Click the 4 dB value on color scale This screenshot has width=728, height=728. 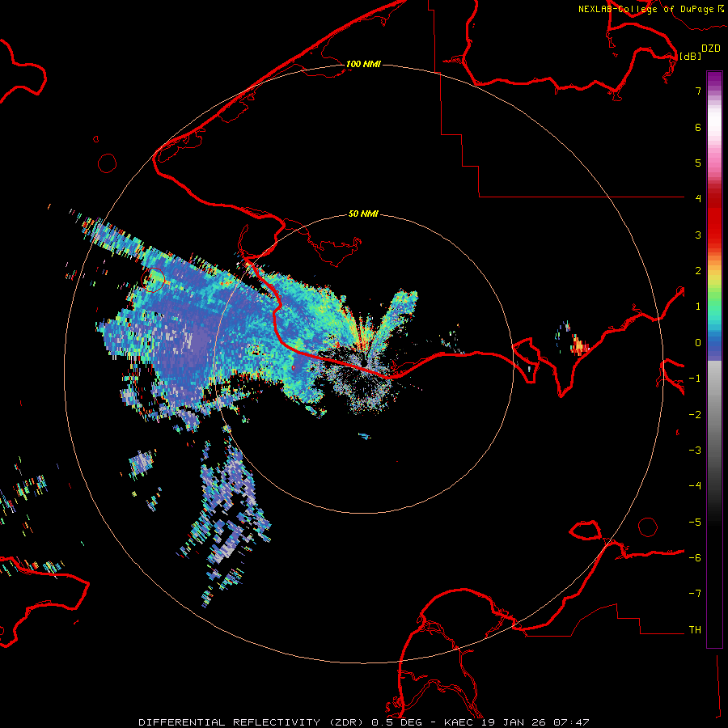pyautogui.click(x=698, y=199)
